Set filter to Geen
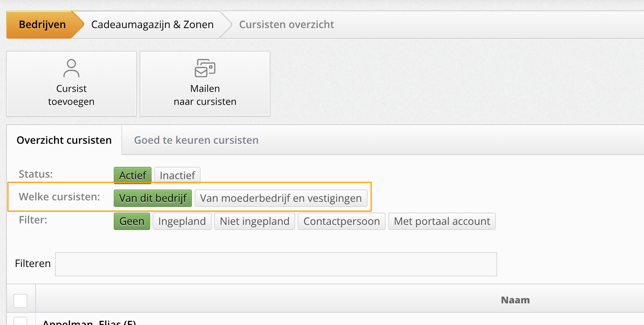 tap(132, 221)
